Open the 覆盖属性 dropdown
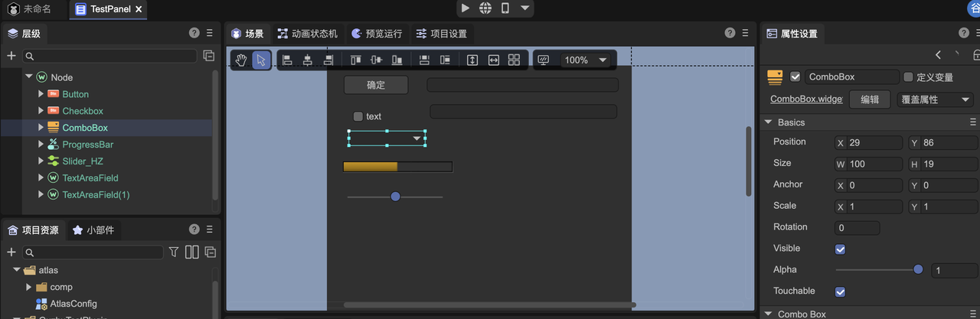 click(934, 99)
